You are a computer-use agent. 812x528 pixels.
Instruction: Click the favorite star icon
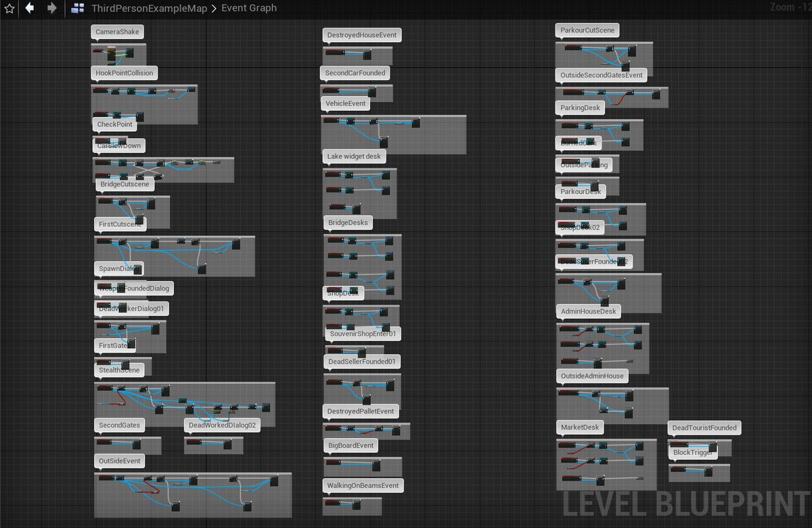coord(9,8)
